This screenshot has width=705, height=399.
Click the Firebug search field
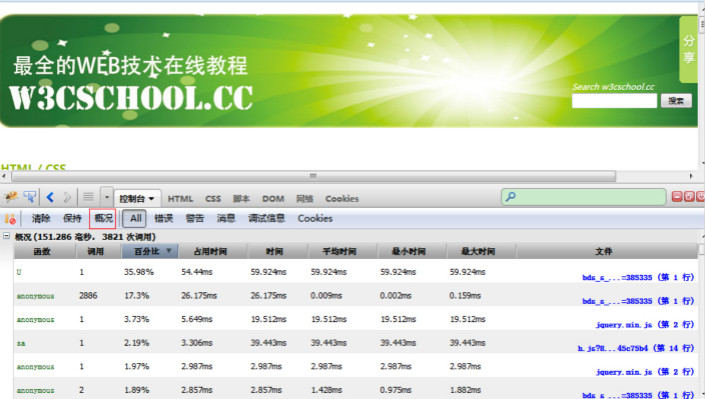click(x=584, y=197)
